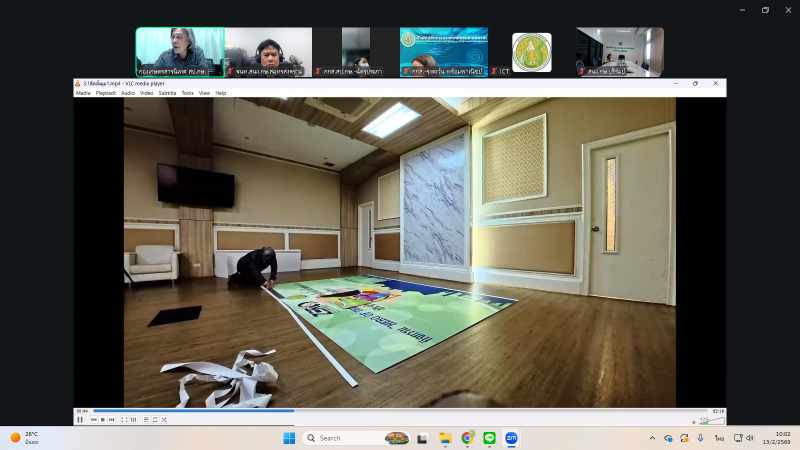Open the Playback menu

[105, 93]
